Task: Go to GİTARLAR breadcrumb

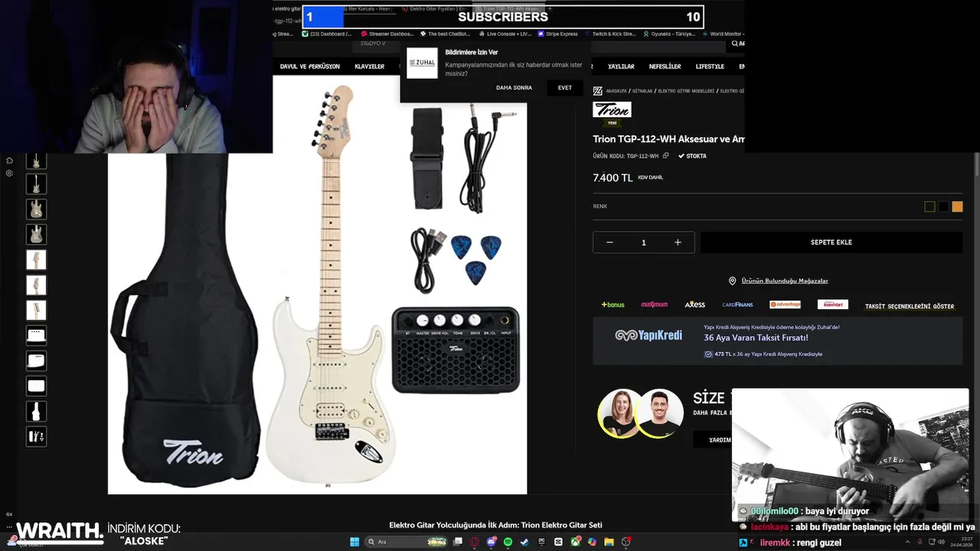Action: [642, 91]
